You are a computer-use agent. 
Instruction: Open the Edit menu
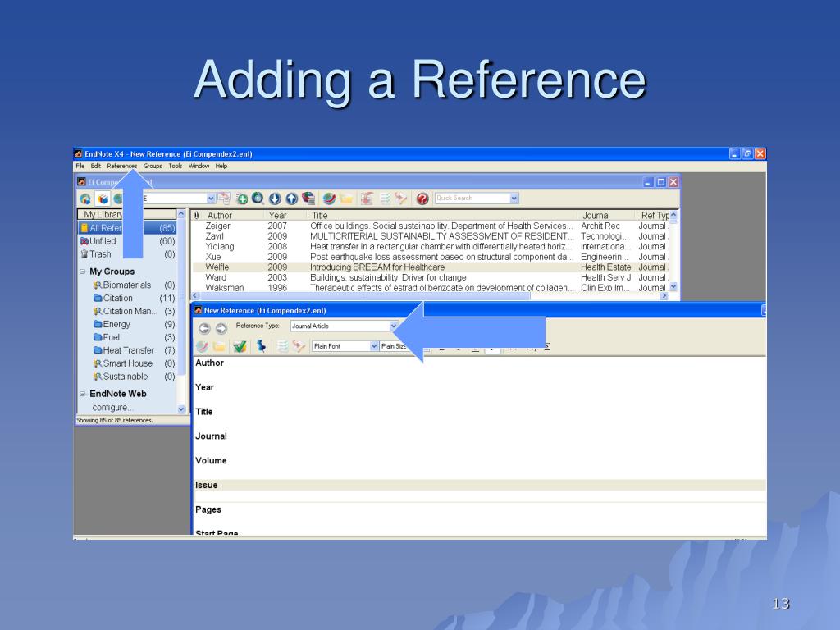[95, 166]
